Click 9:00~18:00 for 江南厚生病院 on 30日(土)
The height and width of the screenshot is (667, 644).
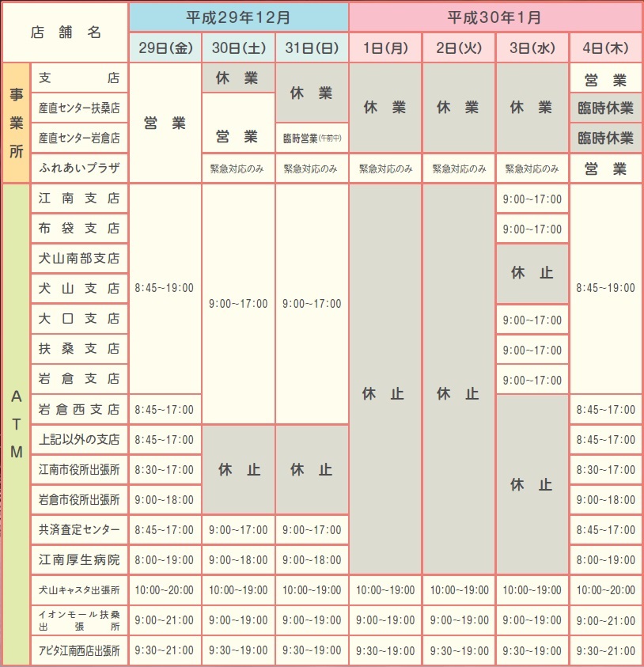click(238, 560)
